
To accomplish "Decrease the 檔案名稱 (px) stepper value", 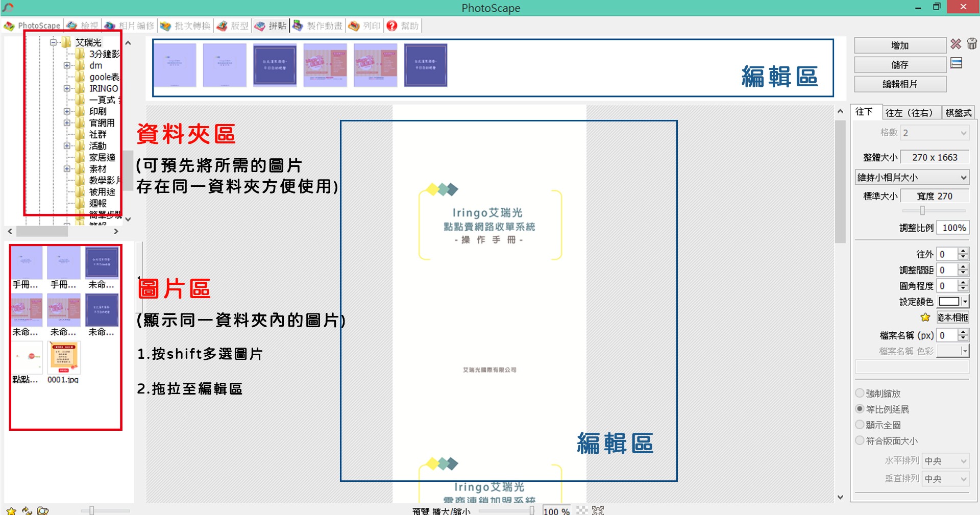I will click(x=963, y=338).
